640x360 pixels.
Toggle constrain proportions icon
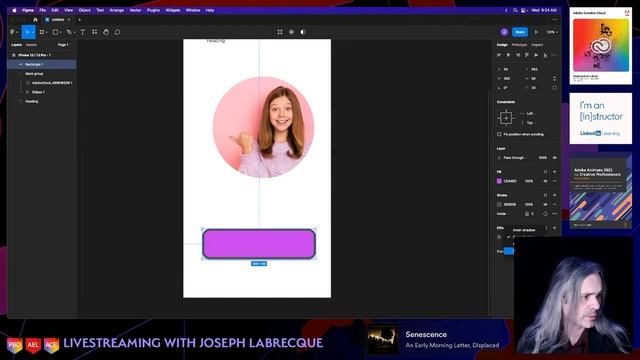(x=554, y=78)
